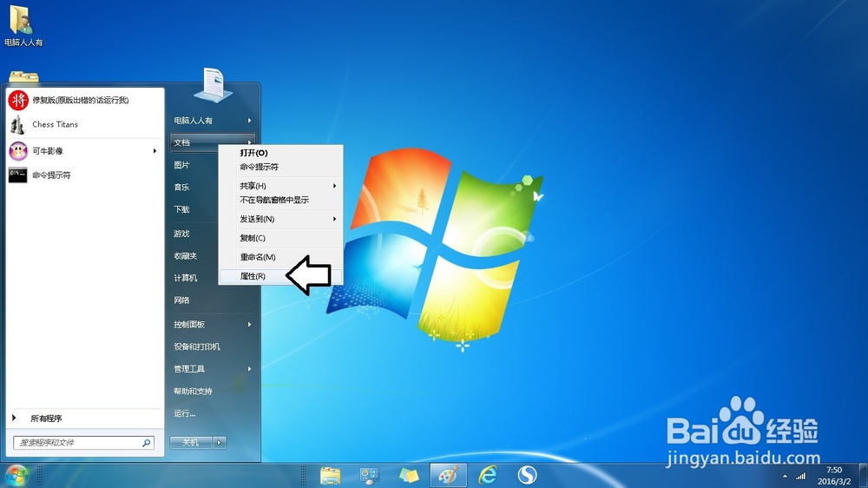Click the search programs and files box
The height and width of the screenshot is (488, 868).
tap(83, 443)
